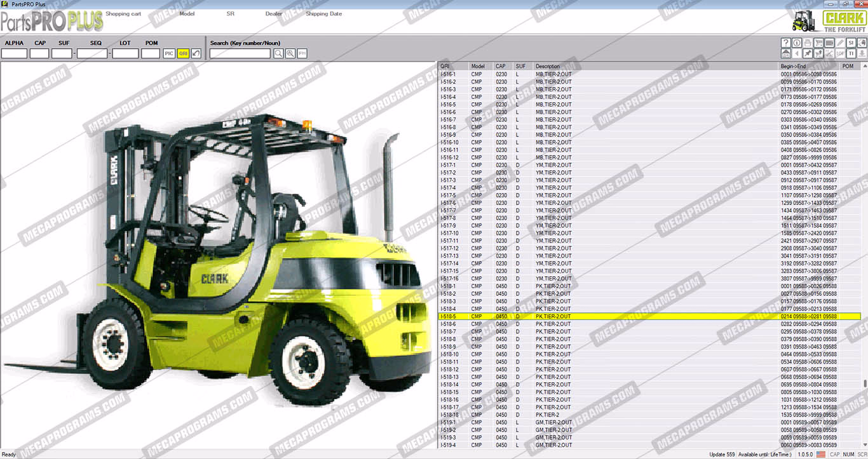868x459 pixels.
Task: Click the QRI column header
Action: [x=453, y=66]
